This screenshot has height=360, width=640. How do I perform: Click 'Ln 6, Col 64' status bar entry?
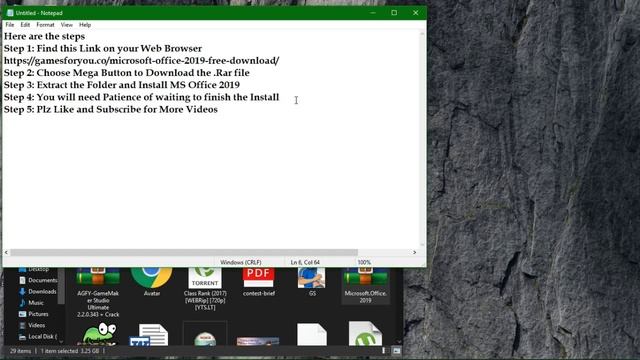pyautogui.click(x=305, y=262)
